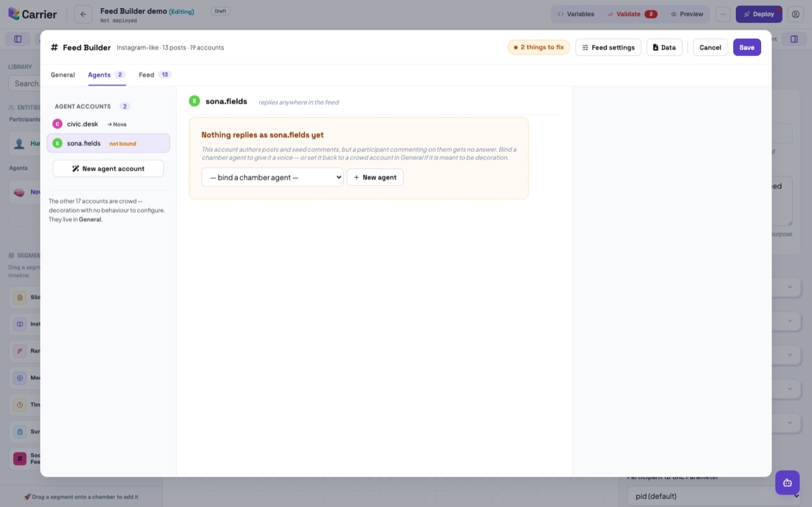Click the General link in crowd note
Screen dimensions: 812x507
point(89,220)
